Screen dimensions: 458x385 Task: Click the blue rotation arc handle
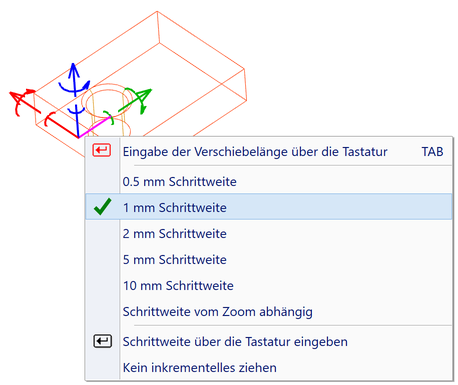pyautogui.click(x=75, y=87)
